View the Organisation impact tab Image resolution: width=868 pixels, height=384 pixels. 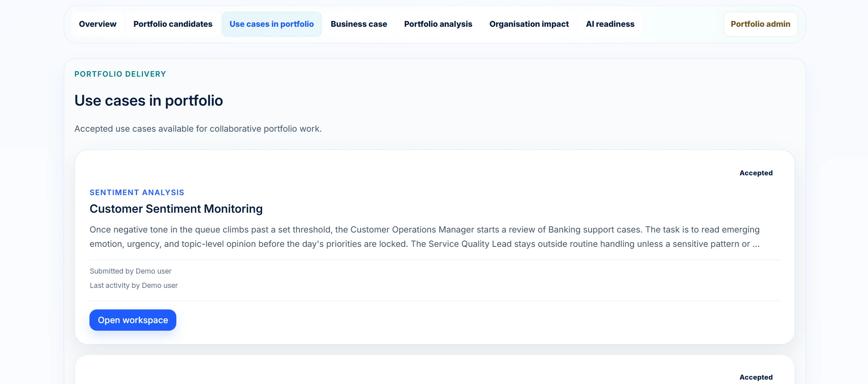tap(529, 24)
